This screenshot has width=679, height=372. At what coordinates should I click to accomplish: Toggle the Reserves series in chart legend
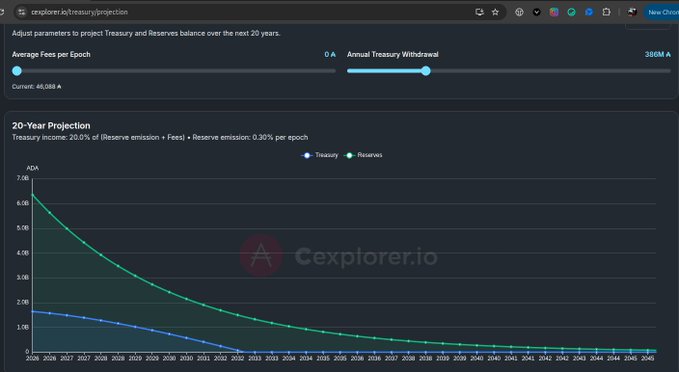(x=363, y=155)
